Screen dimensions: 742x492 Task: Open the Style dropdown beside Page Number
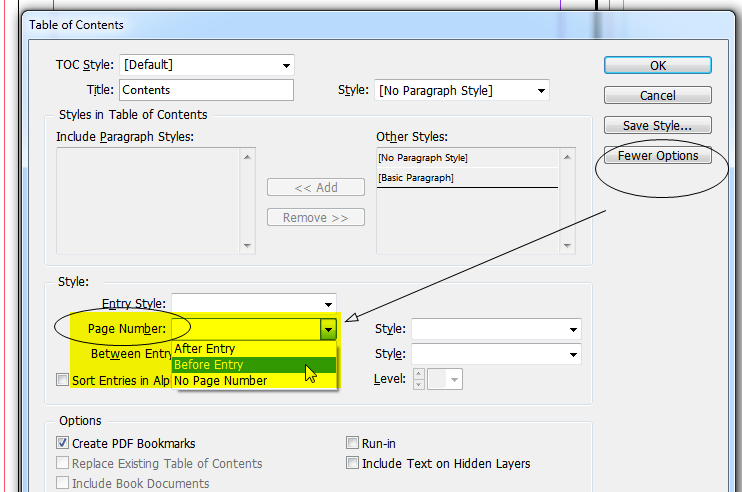[x=496, y=329]
